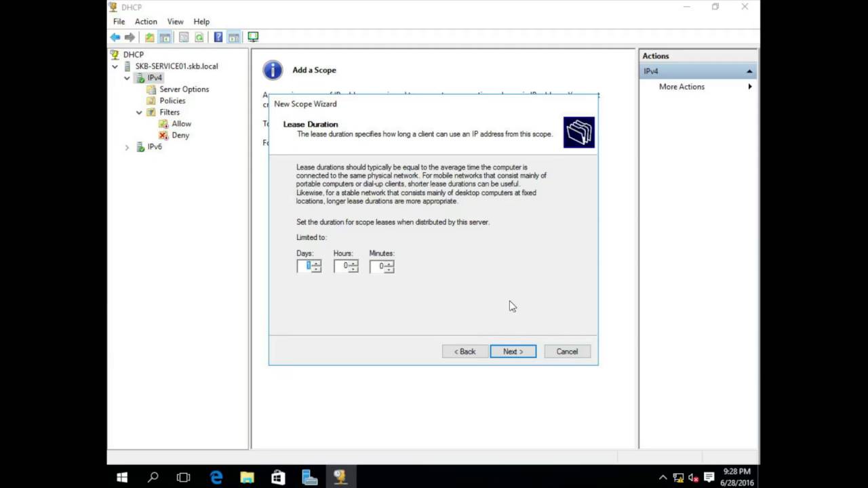This screenshot has height=488, width=868.
Task: Click inside the Hours lease field
Action: (342, 266)
